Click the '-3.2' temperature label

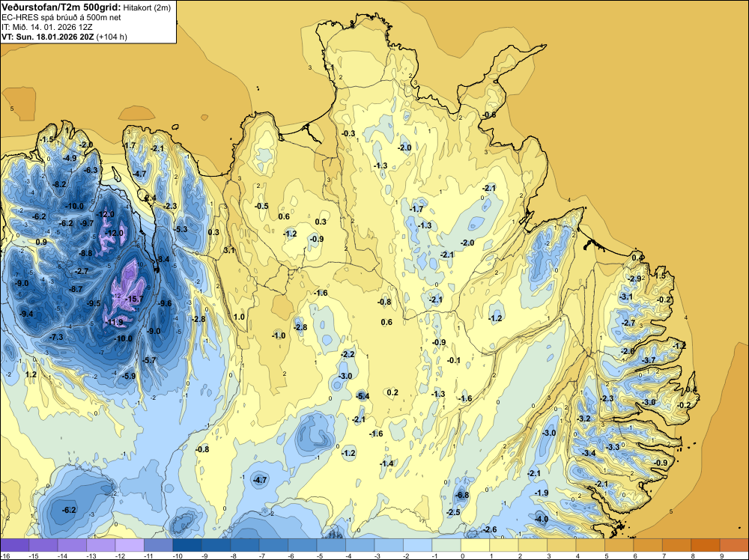[x=583, y=419]
